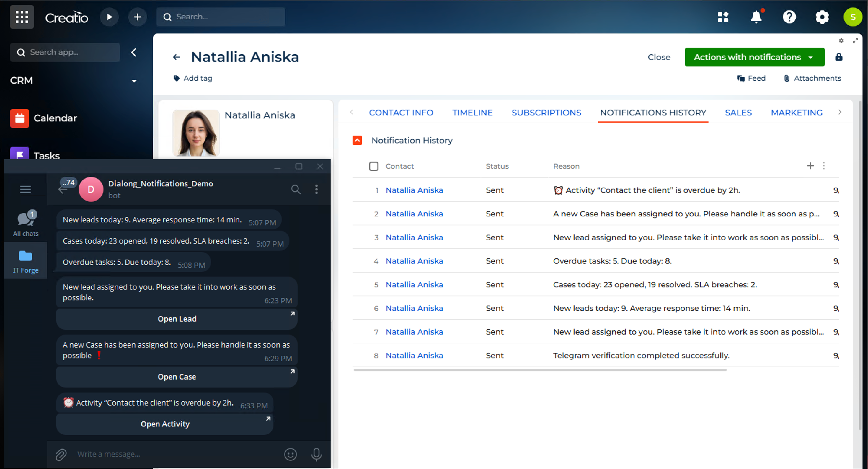Image resolution: width=868 pixels, height=469 pixels.
Task: Open the system designer gear icon
Action: tap(822, 17)
